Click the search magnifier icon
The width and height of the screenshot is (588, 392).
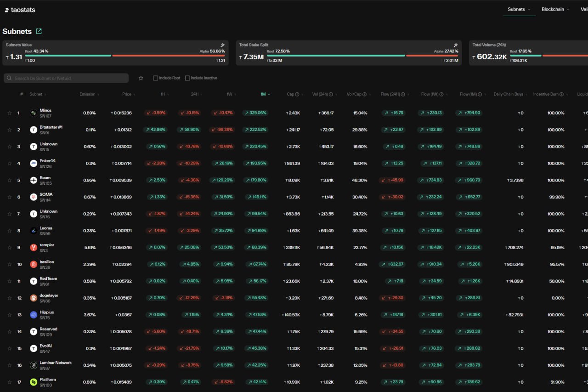pyautogui.click(x=9, y=78)
